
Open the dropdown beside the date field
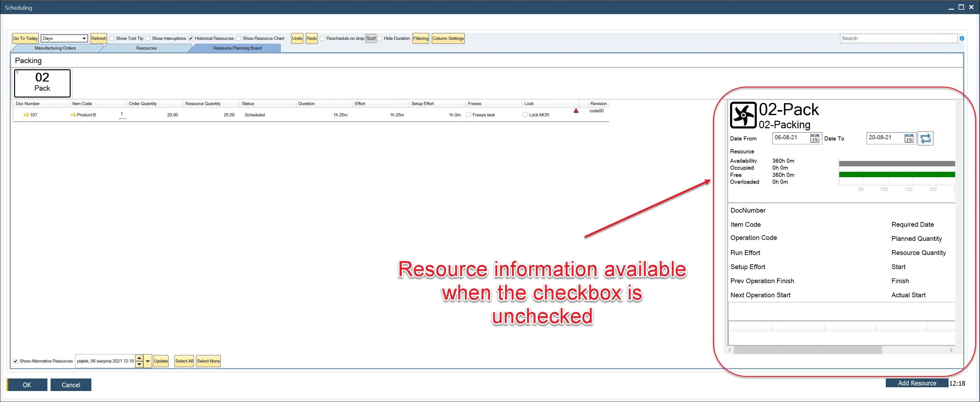tap(147, 361)
